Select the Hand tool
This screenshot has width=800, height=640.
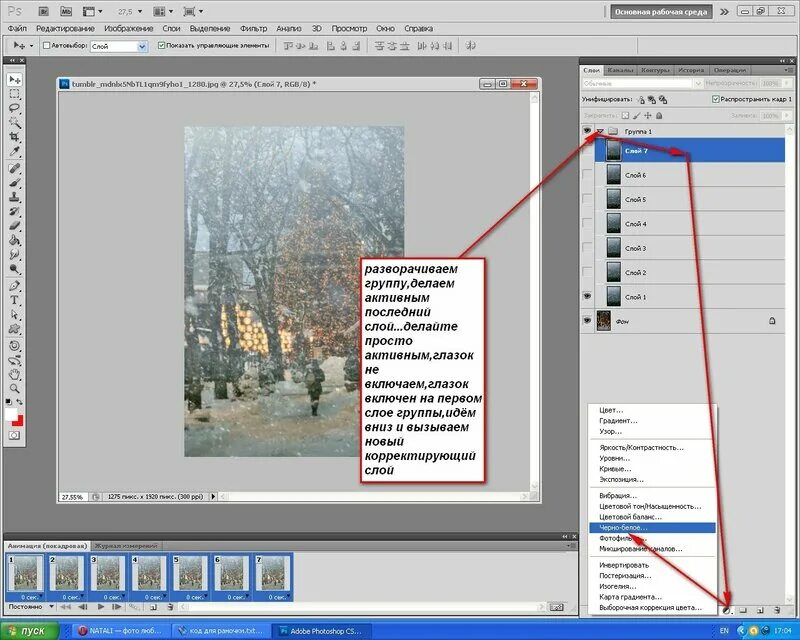pos(14,374)
